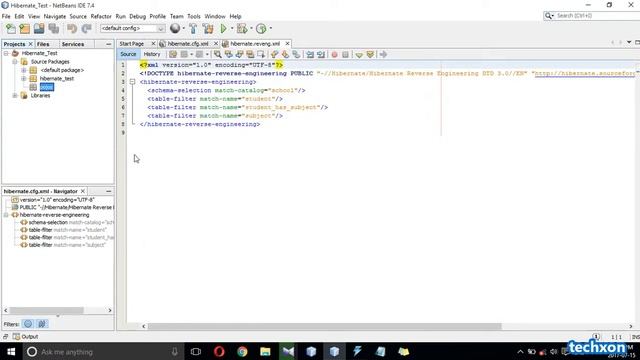Click the Find Selection magnifier icon
This screenshot has width=640, height=360.
click(x=218, y=54)
